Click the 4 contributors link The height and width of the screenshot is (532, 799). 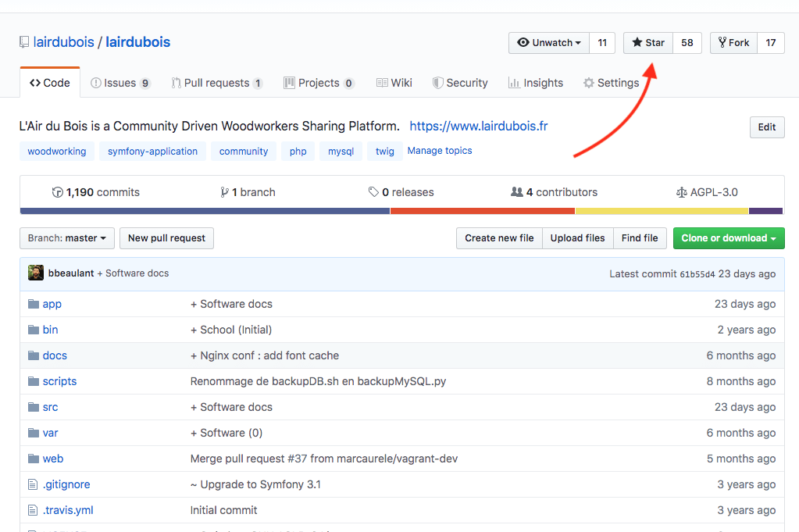[x=554, y=192]
